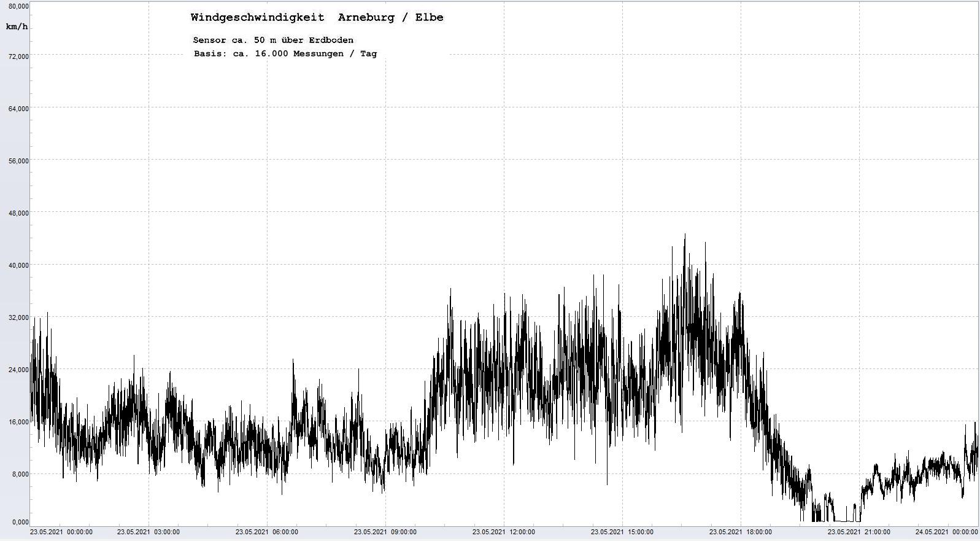Click the chart title 'Windgeschwindigkeit Arneburg / Elbe'
This screenshot has height=541, width=980.
pyautogui.click(x=317, y=18)
